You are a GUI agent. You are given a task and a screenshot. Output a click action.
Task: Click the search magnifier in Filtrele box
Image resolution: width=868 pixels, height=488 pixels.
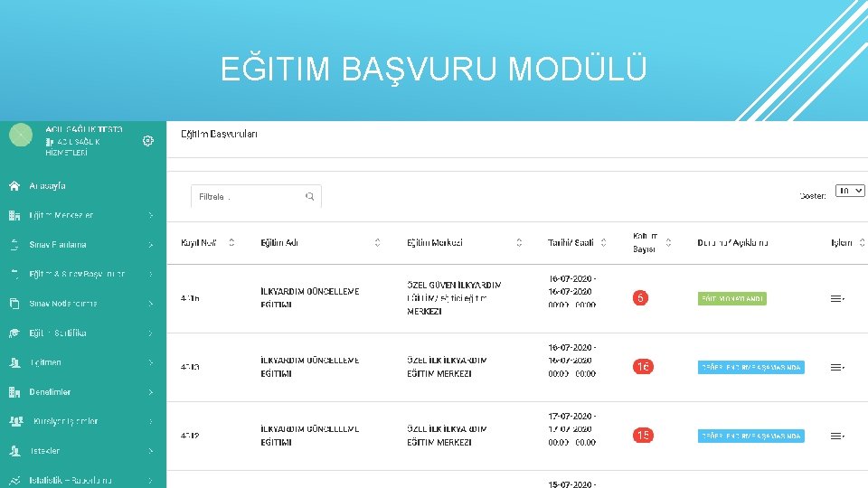(309, 196)
